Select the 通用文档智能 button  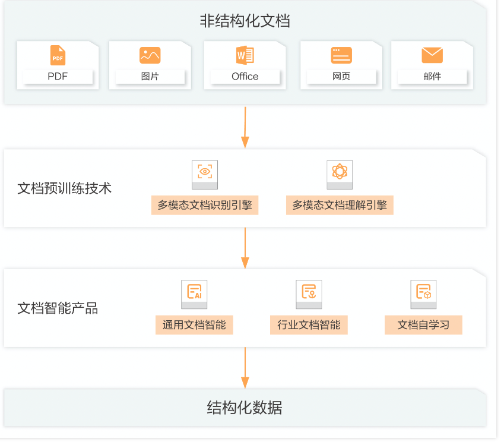tap(194, 325)
